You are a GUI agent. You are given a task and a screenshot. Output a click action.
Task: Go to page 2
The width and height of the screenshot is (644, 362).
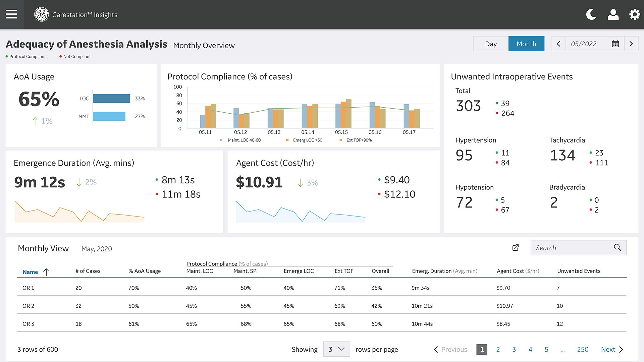point(498,350)
